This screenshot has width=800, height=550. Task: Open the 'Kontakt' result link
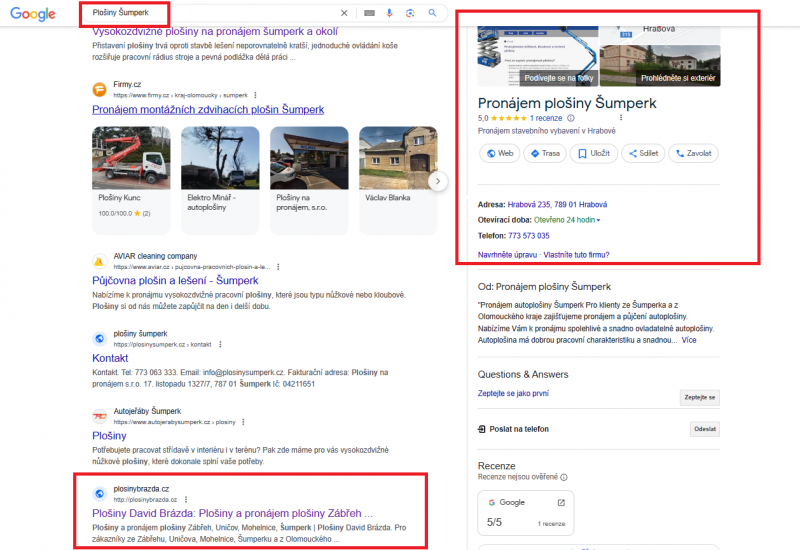tap(110, 358)
